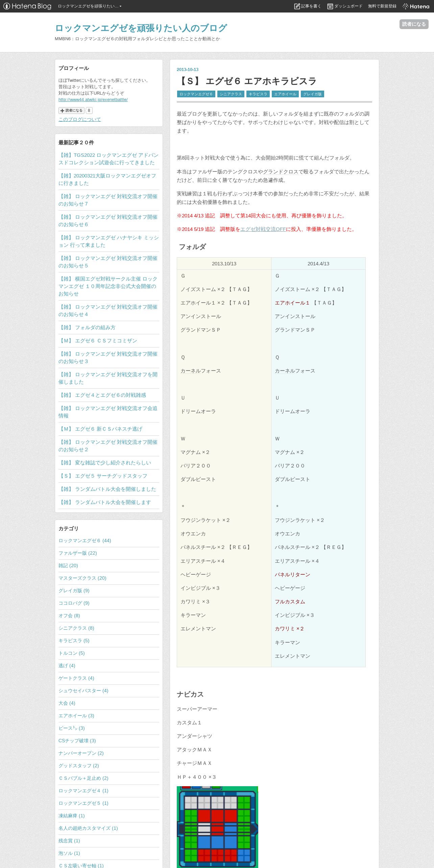Open the エグゼ対戦交流OFF link in red note

[x=263, y=229]
